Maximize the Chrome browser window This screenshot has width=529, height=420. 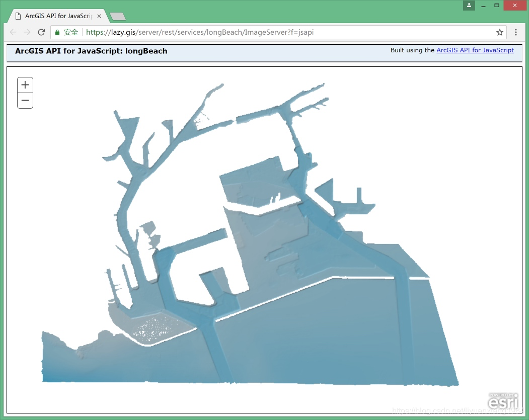point(497,5)
